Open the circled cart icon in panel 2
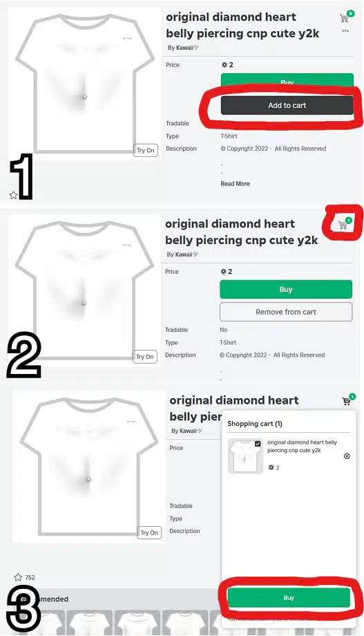 click(x=344, y=224)
